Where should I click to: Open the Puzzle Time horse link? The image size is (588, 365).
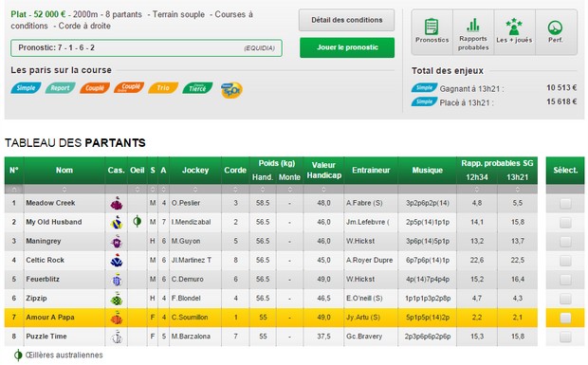[x=46, y=337]
